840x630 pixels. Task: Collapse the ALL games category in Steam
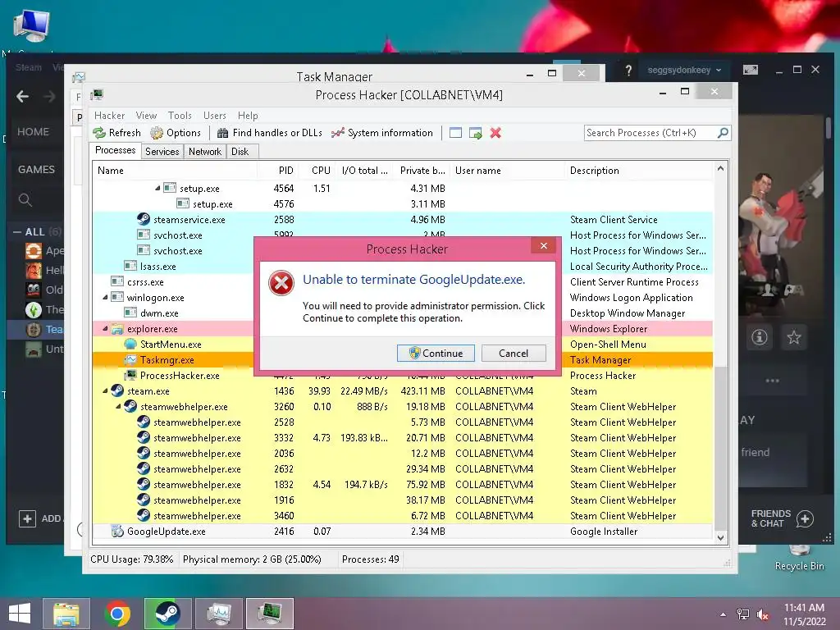point(17,232)
